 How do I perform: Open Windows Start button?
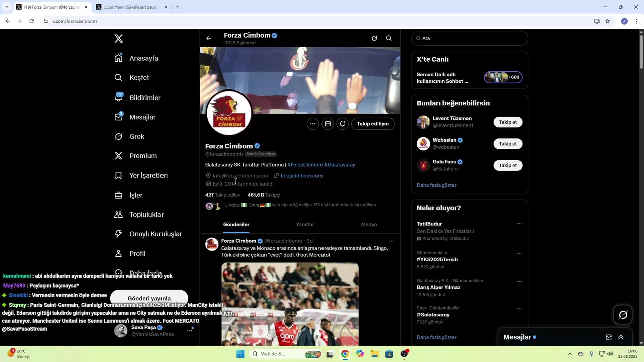(x=240, y=354)
